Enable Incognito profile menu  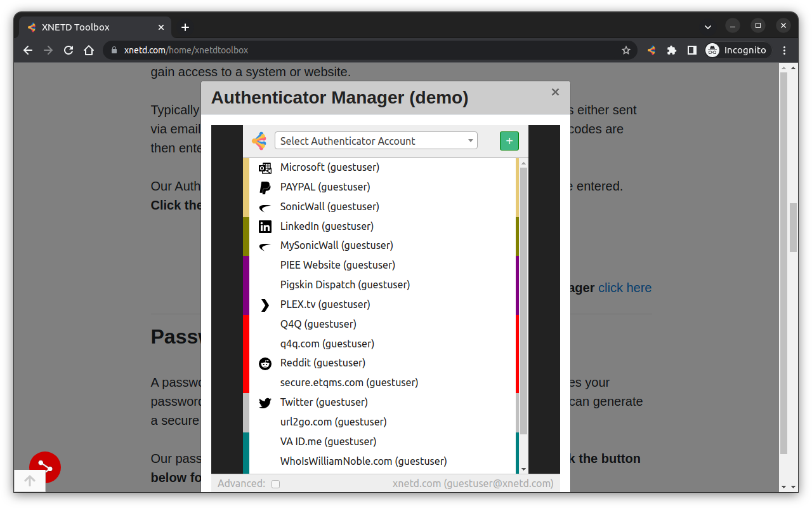coord(737,50)
